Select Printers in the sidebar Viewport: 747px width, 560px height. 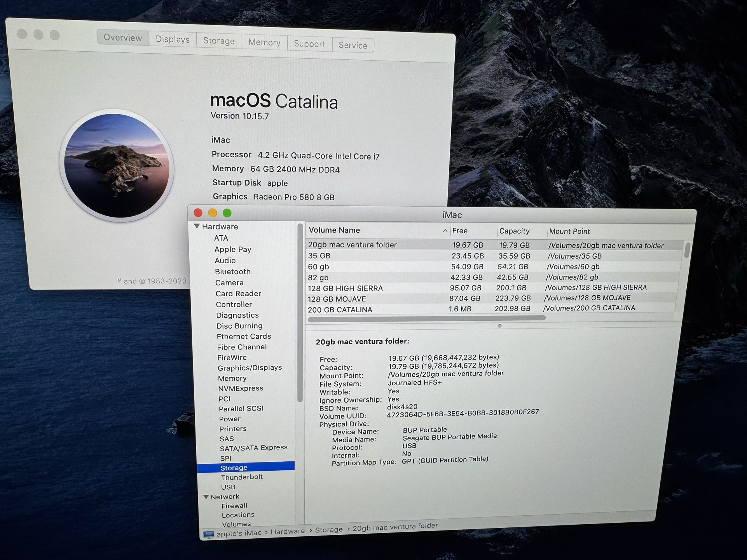(x=233, y=429)
